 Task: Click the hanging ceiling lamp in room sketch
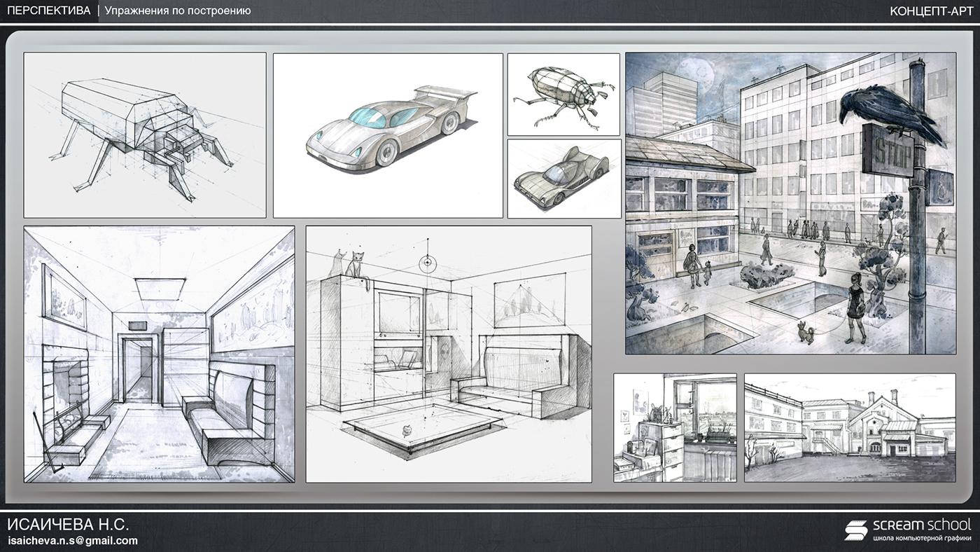(427, 263)
